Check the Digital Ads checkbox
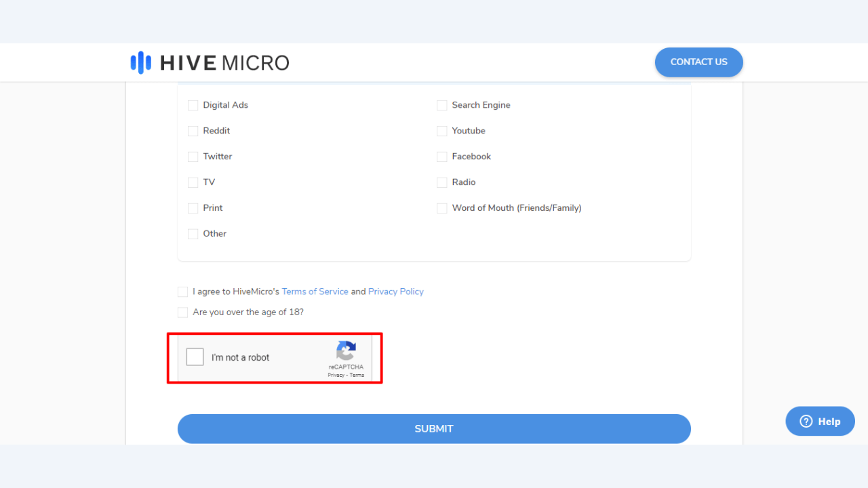The height and width of the screenshot is (488, 868). coord(193,105)
